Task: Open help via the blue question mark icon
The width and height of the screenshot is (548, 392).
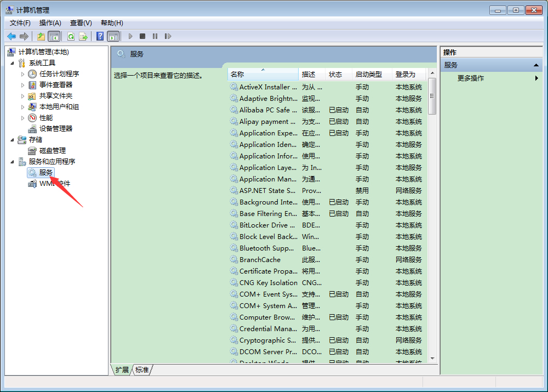Action: point(100,36)
